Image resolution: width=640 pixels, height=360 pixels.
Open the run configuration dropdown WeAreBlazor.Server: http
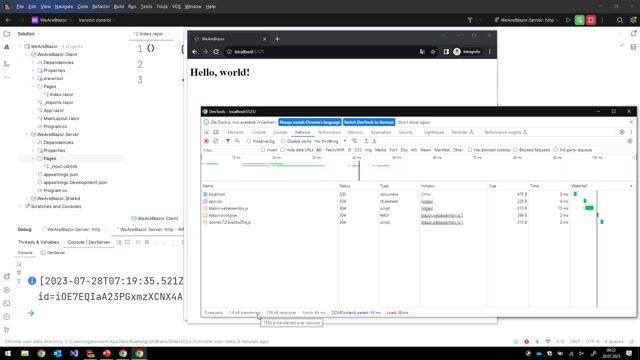(x=526, y=20)
